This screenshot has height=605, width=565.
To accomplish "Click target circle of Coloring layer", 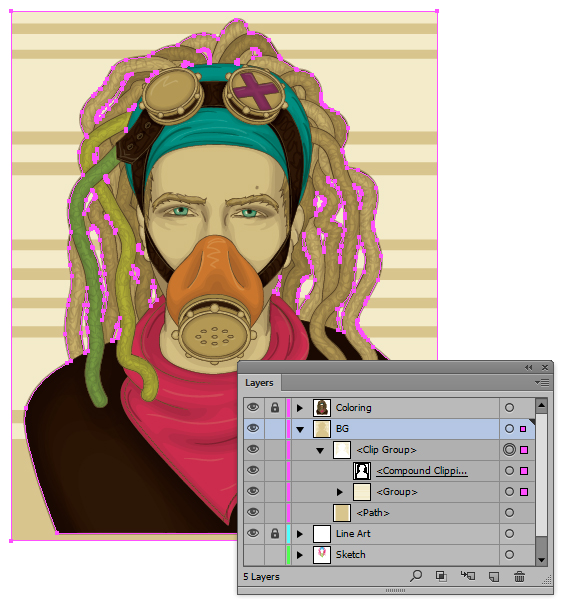I will [x=509, y=407].
